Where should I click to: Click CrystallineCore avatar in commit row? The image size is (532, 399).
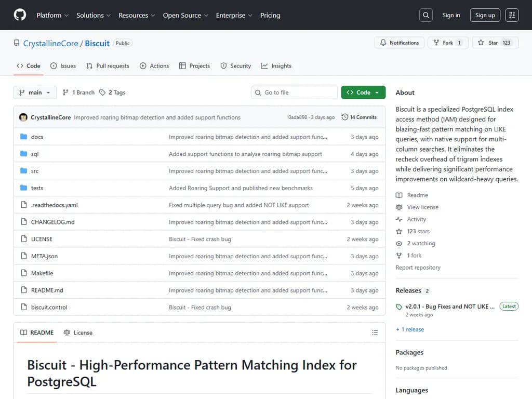23,117
